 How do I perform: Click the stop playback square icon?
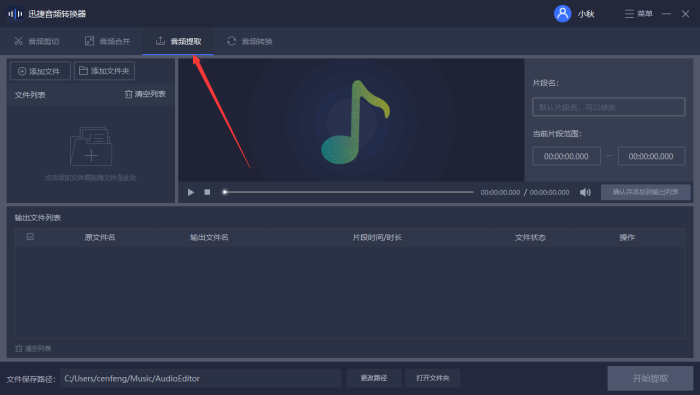point(207,192)
